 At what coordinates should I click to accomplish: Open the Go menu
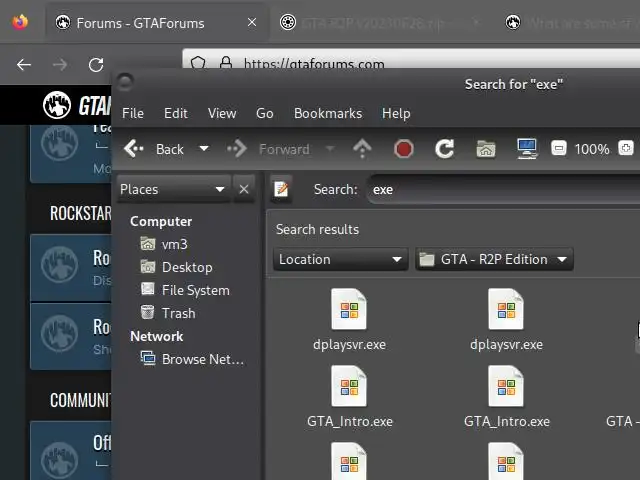(x=264, y=113)
